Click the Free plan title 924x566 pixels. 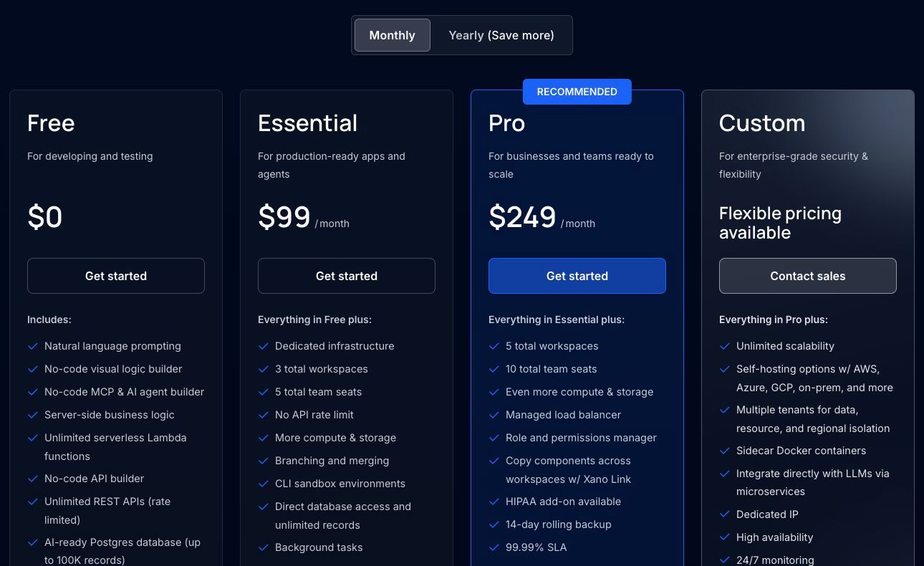pyautogui.click(x=51, y=123)
